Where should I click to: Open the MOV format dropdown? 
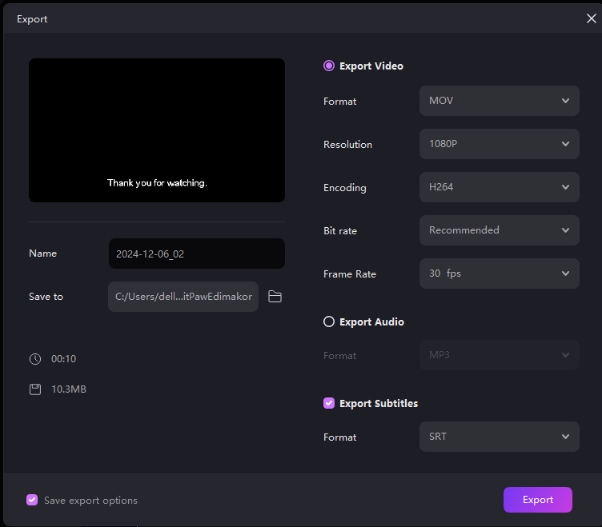498,101
